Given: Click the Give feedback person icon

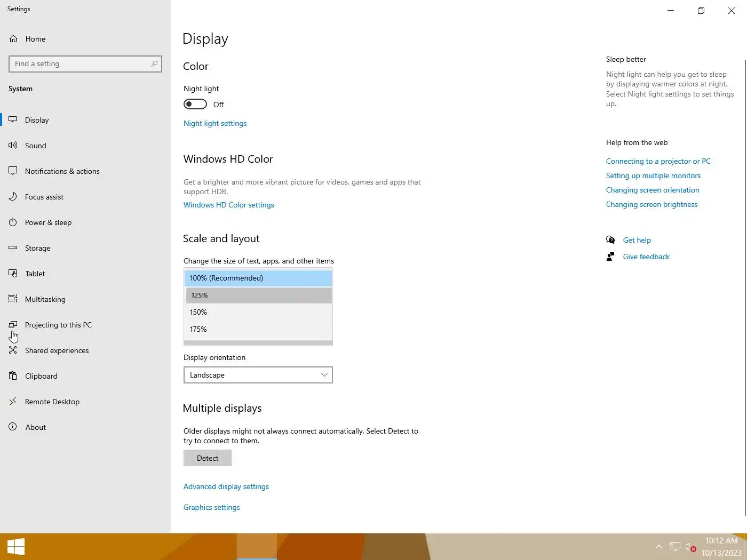Looking at the screenshot, I should click(610, 257).
